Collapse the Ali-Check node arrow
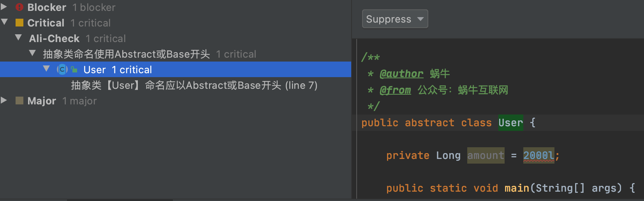This screenshot has width=644, height=201. point(18,37)
